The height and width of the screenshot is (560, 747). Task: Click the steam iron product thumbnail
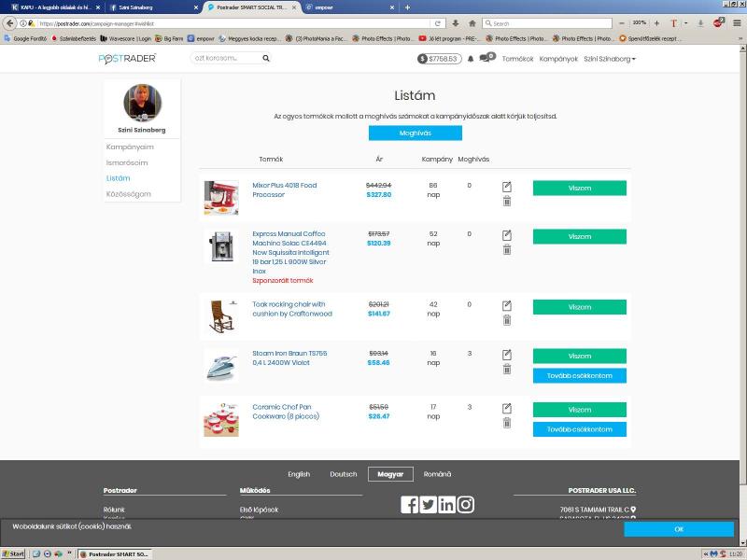[221, 366]
